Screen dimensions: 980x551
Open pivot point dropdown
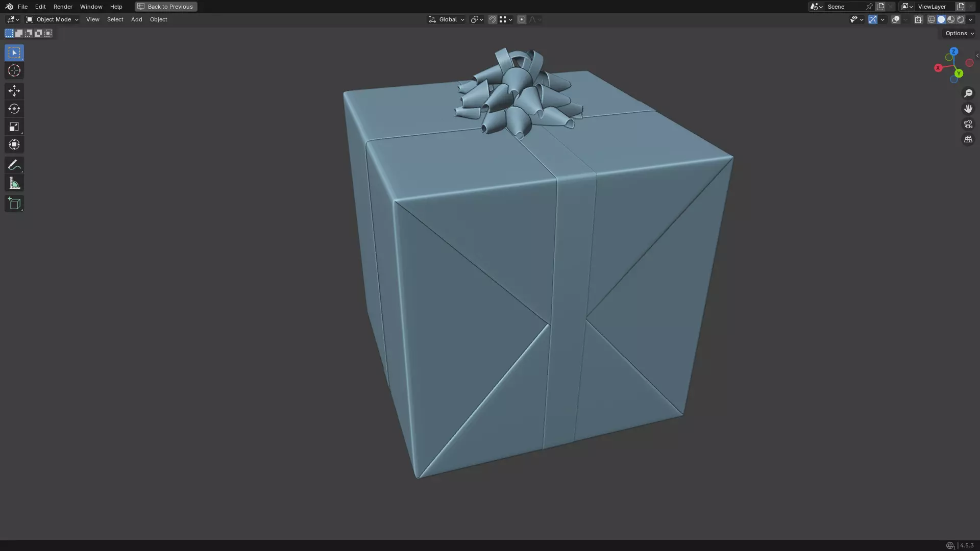tap(477, 19)
